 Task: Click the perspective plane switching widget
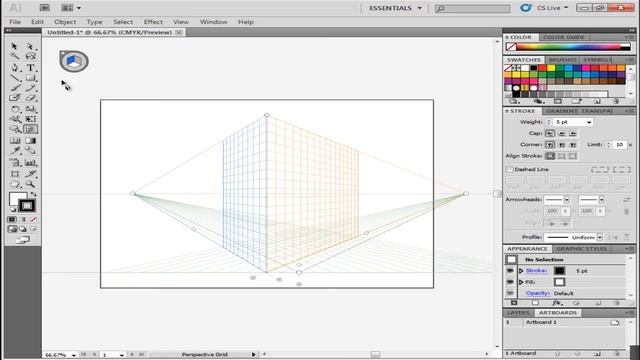74,61
